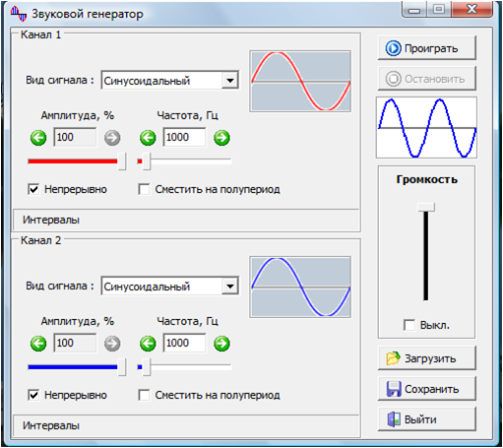This screenshot has width=503, height=448.
Task: Click Канал 1 amplitude field showing 100
Action: click(75, 137)
